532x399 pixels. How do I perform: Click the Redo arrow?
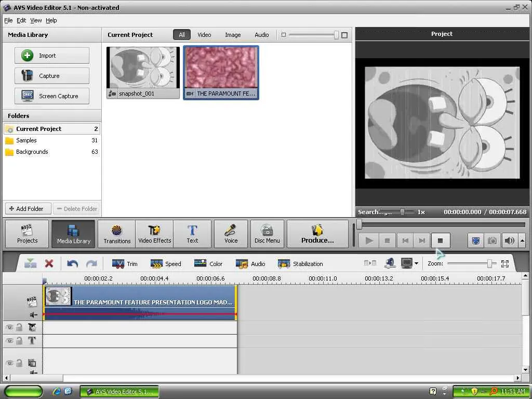[x=91, y=263]
